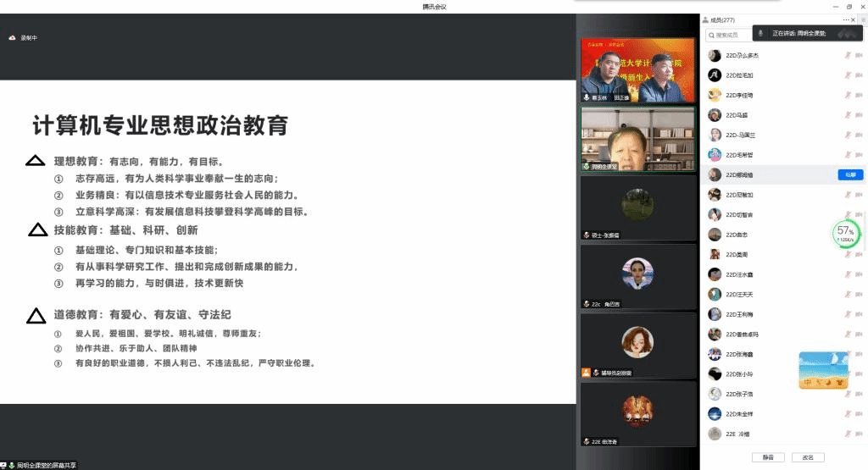Toggle microphone icon for 22D马鑫
This screenshot has height=470, width=868.
click(847, 115)
